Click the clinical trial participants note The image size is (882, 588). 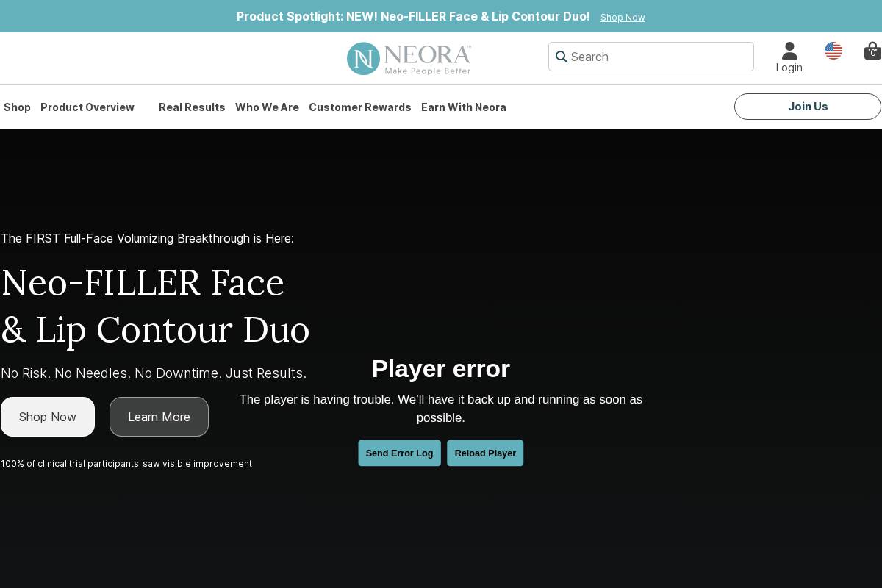(x=126, y=464)
